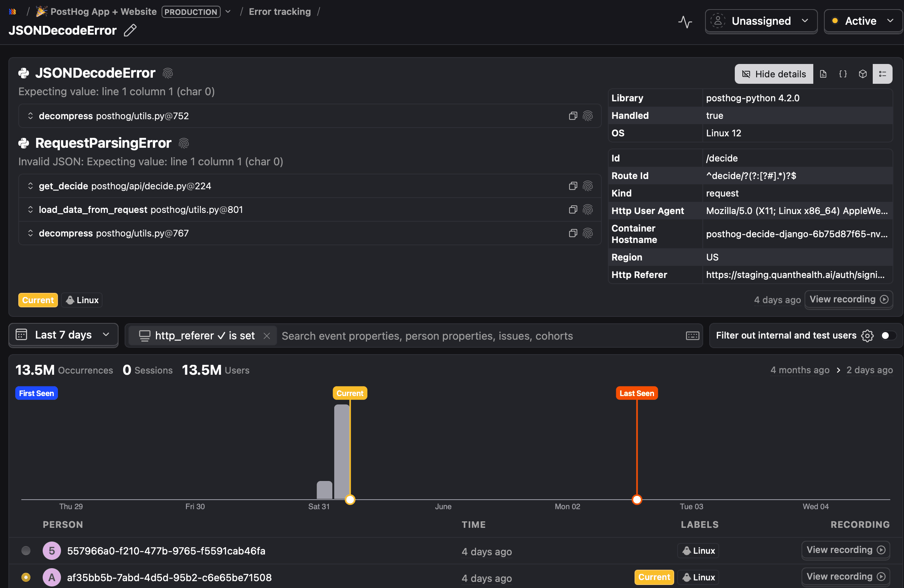Open the filter settings gear icon
This screenshot has width=904, height=588.
coord(867,336)
